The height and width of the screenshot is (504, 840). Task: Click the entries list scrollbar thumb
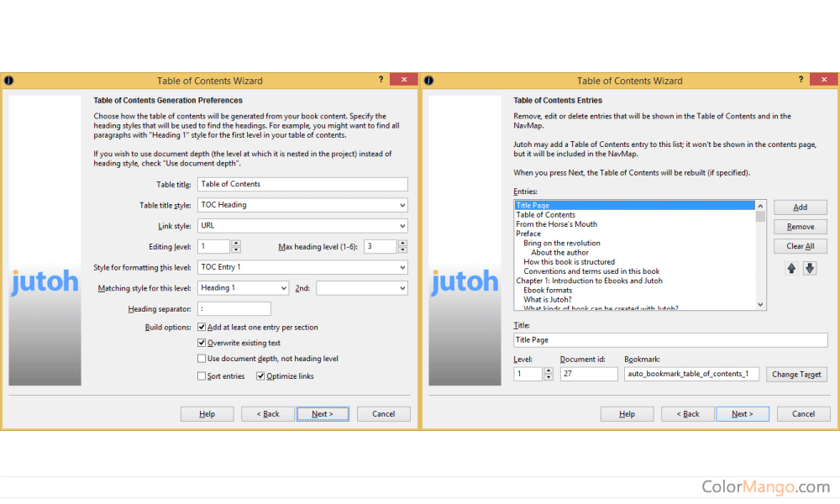tap(760, 217)
